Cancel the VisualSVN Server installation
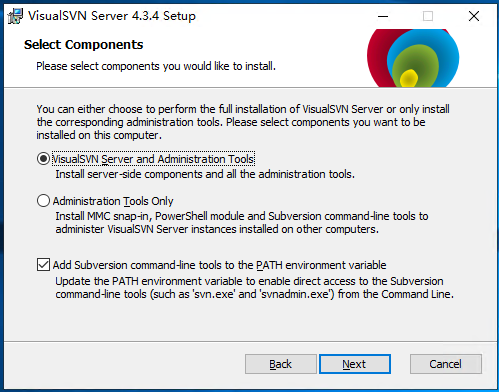 pyautogui.click(x=446, y=364)
